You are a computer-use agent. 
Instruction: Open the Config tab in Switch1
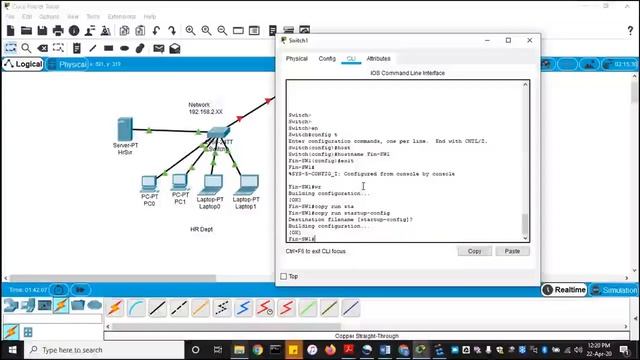327,59
